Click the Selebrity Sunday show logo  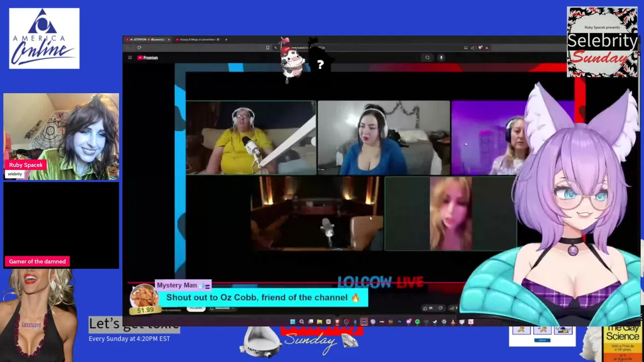tap(602, 42)
